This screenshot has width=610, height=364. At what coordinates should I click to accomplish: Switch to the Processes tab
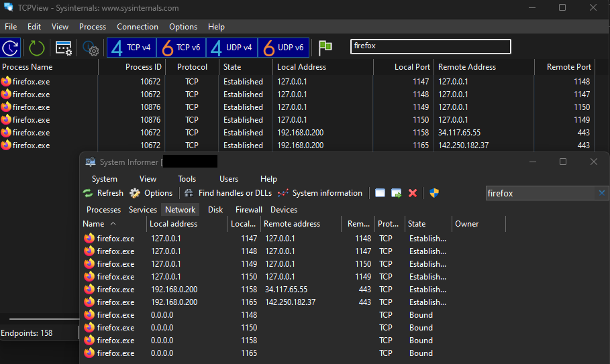pos(104,210)
